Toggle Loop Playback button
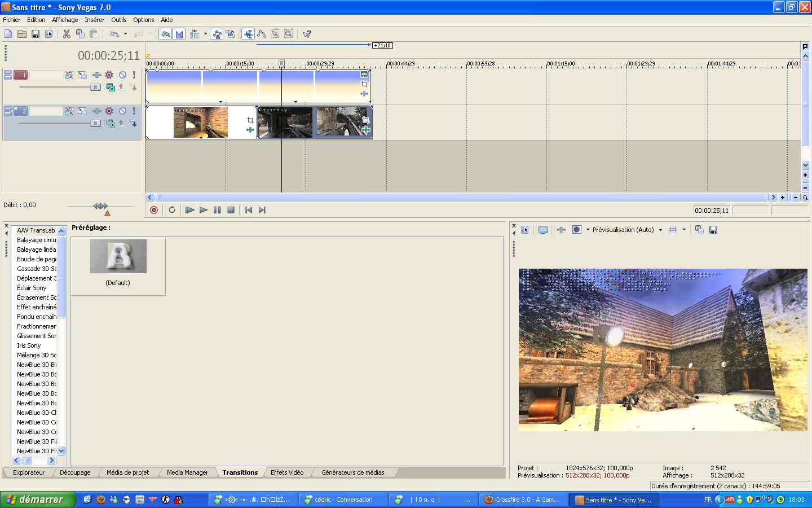This screenshot has height=508, width=812. point(172,210)
